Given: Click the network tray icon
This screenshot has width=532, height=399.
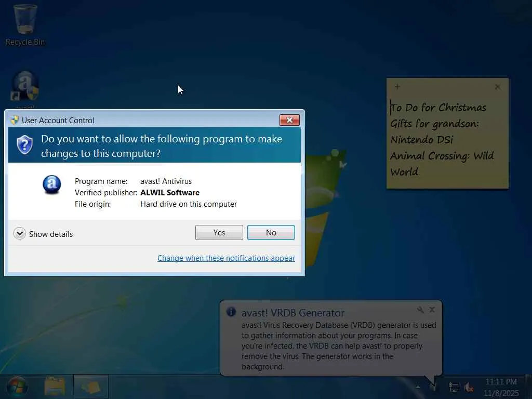Looking at the screenshot, I should click(453, 387).
